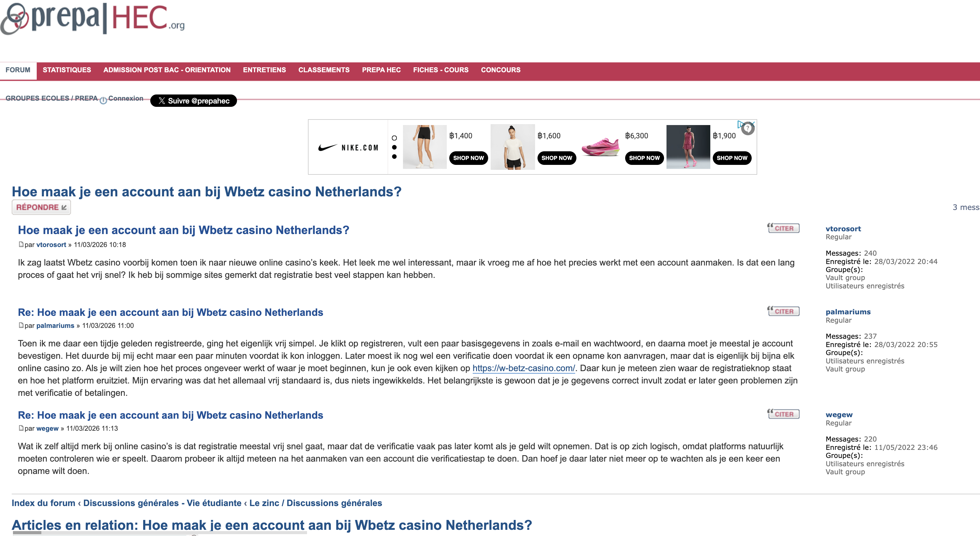Screen dimensions: 980x536
Task: Select CONCOURS in the nav bar
Action: tap(501, 70)
